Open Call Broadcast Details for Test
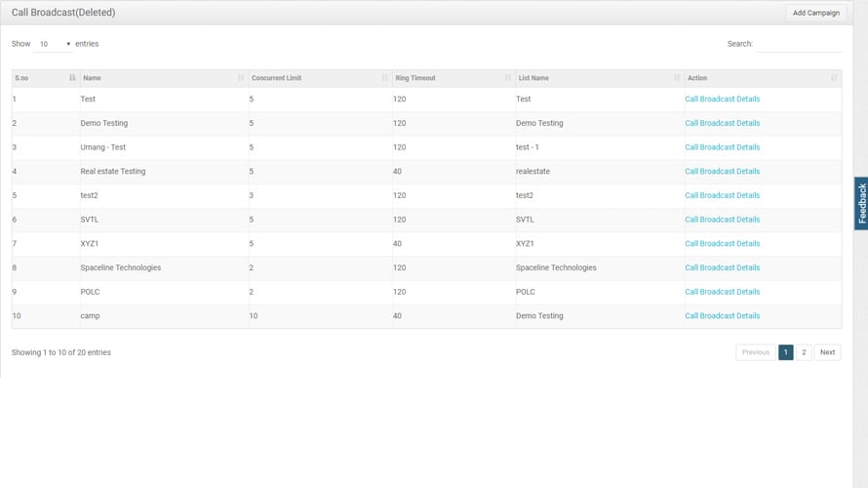868x488 pixels. (722, 99)
